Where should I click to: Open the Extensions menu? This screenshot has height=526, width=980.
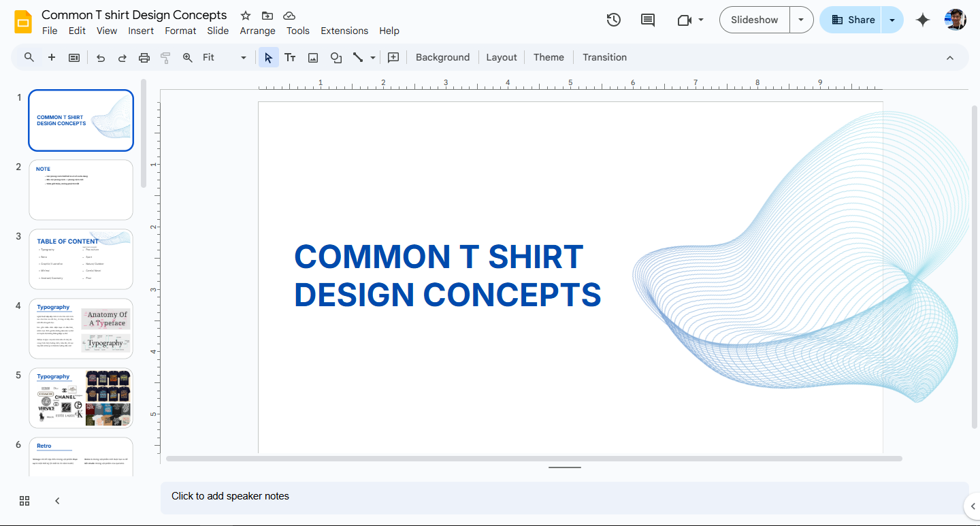(344, 31)
